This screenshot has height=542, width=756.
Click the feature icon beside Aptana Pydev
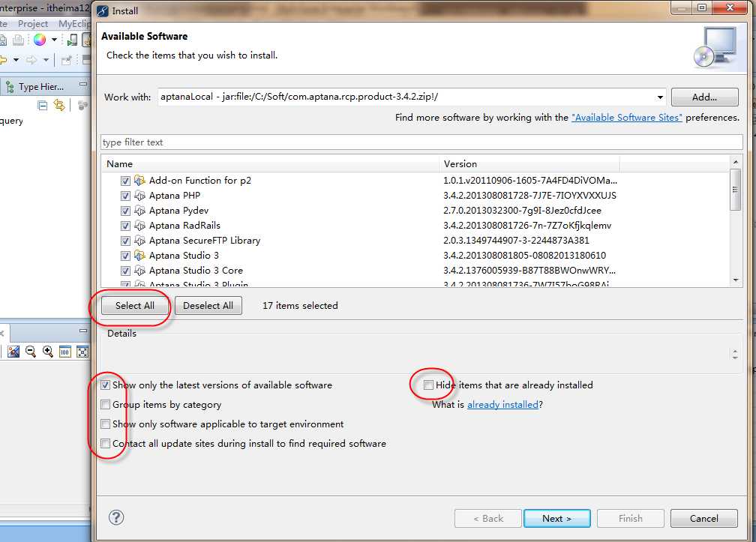(x=139, y=211)
